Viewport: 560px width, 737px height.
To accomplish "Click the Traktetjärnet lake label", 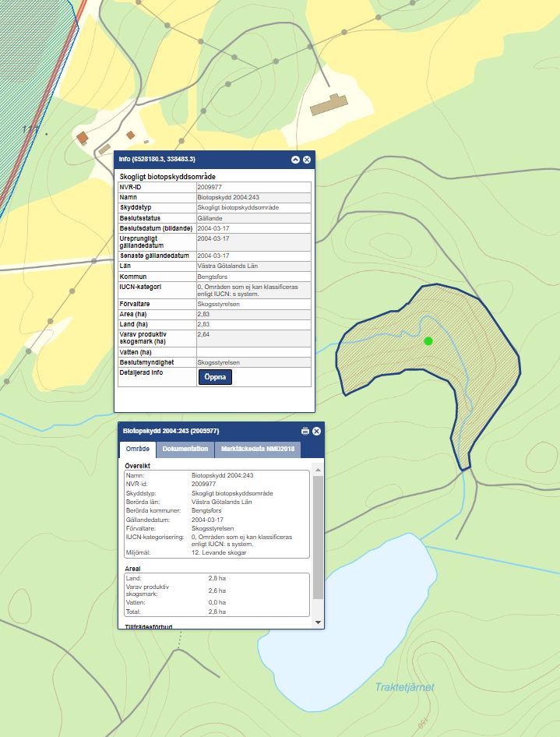I will click(404, 687).
